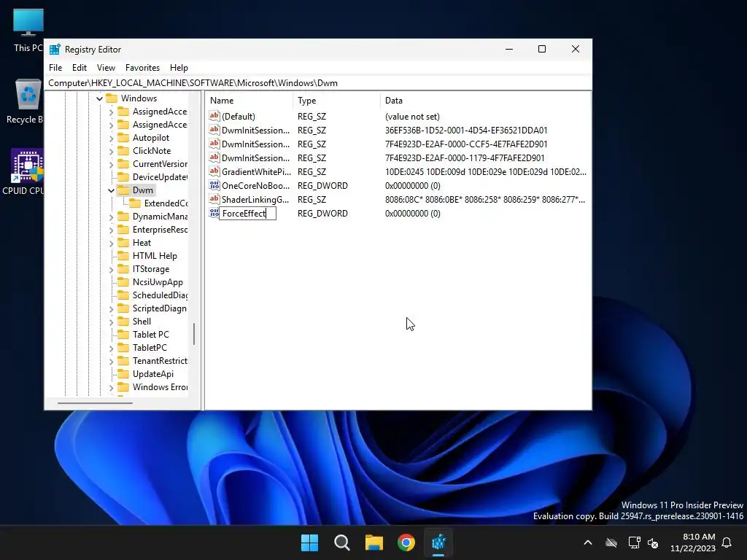Select the TenantRestrict key
Viewport: 747px width, 560px height.
click(x=160, y=360)
